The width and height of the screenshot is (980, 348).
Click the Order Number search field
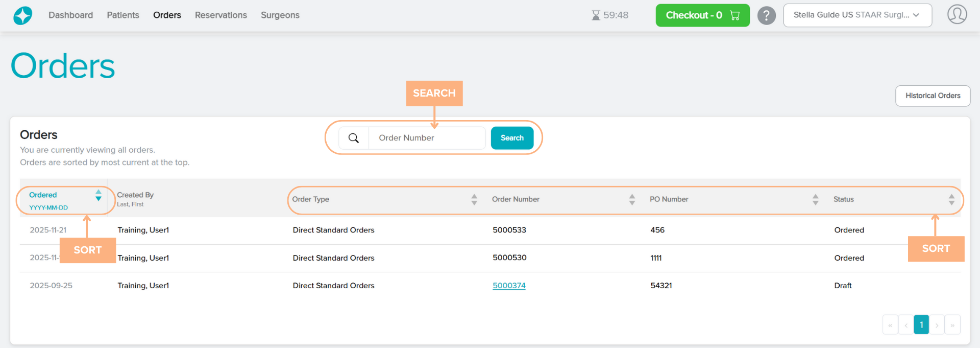pyautogui.click(x=427, y=138)
